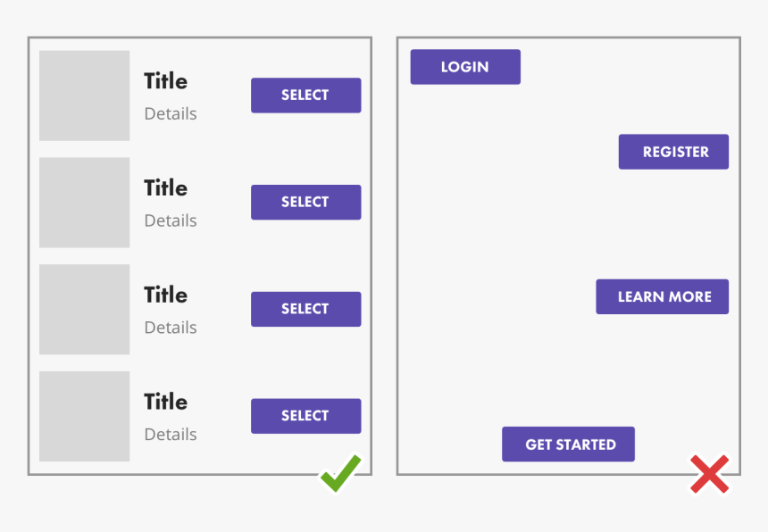Click the Title text in fourth row
768x532 pixels.
tap(166, 403)
